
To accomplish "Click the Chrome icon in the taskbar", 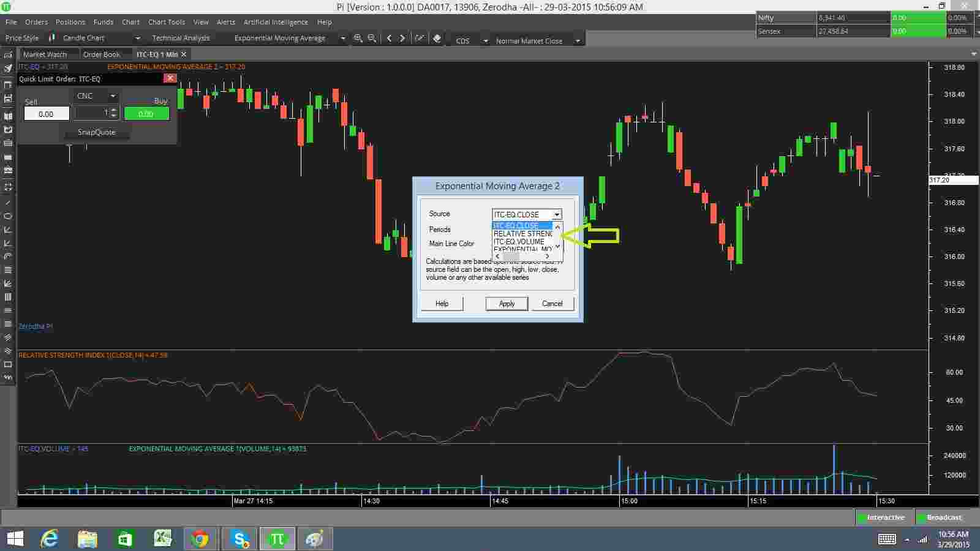I will coord(199,539).
